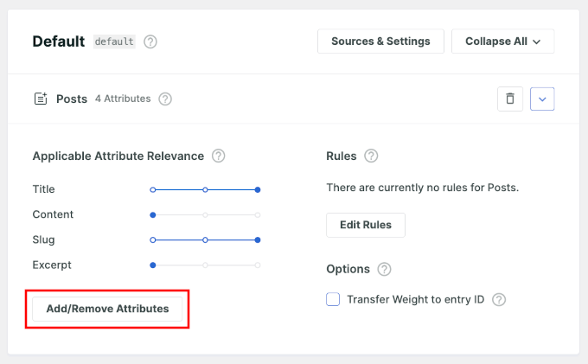Open Sources & Settings

tap(380, 42)
